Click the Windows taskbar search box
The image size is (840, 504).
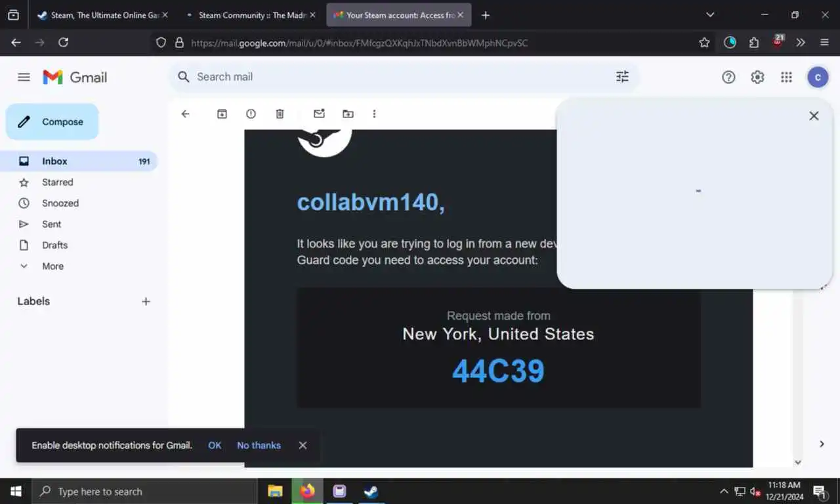[144, 492]
